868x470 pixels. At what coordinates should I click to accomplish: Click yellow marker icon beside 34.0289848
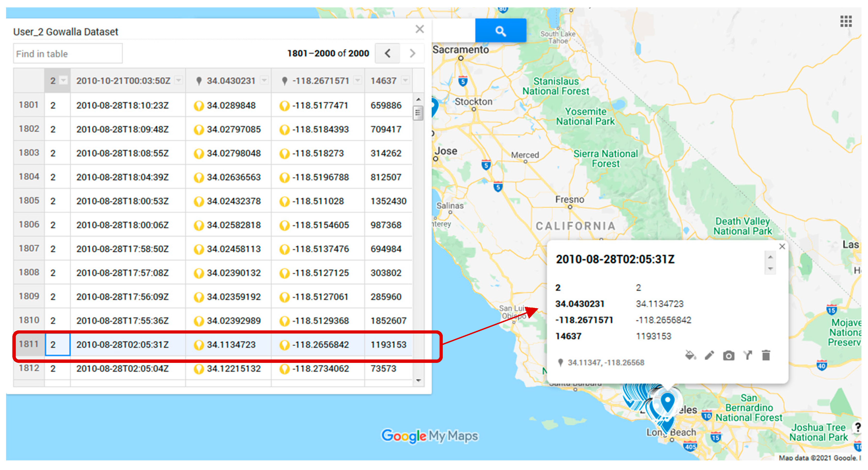pos(199,106)
